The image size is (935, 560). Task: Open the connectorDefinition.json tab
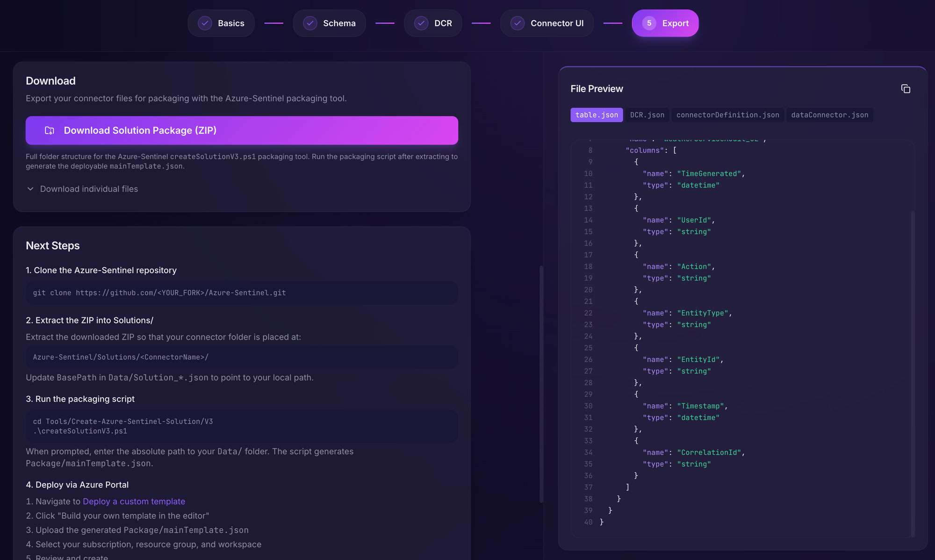click(x=727, y=115)
